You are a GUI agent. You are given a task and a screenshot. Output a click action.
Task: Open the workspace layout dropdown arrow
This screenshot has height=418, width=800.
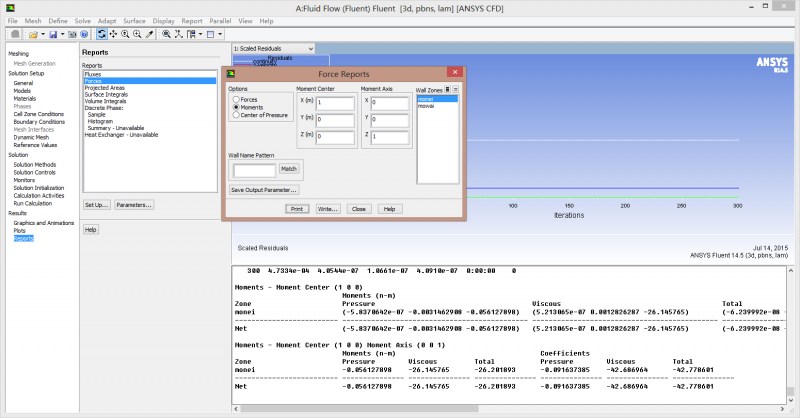201,34
